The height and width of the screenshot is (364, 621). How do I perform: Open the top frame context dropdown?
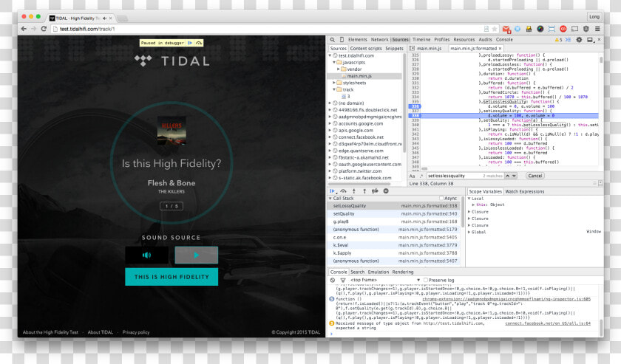pos(385,280)
